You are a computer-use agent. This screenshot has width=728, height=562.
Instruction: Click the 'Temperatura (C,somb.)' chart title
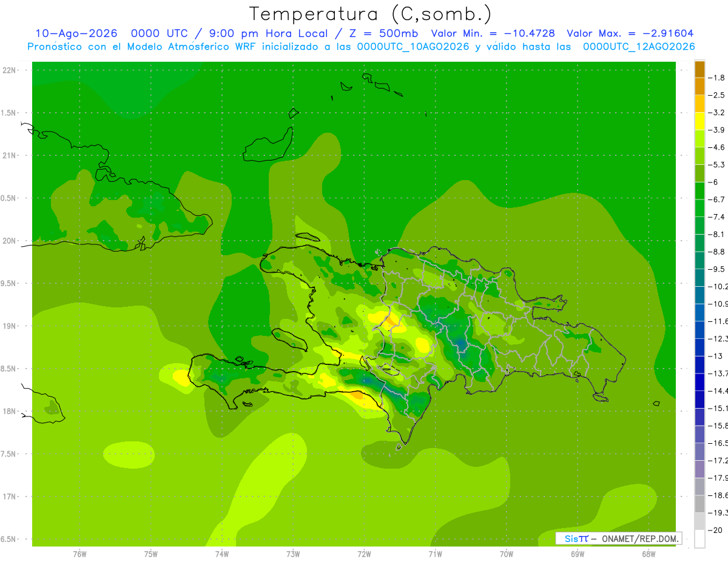(371, 15)
